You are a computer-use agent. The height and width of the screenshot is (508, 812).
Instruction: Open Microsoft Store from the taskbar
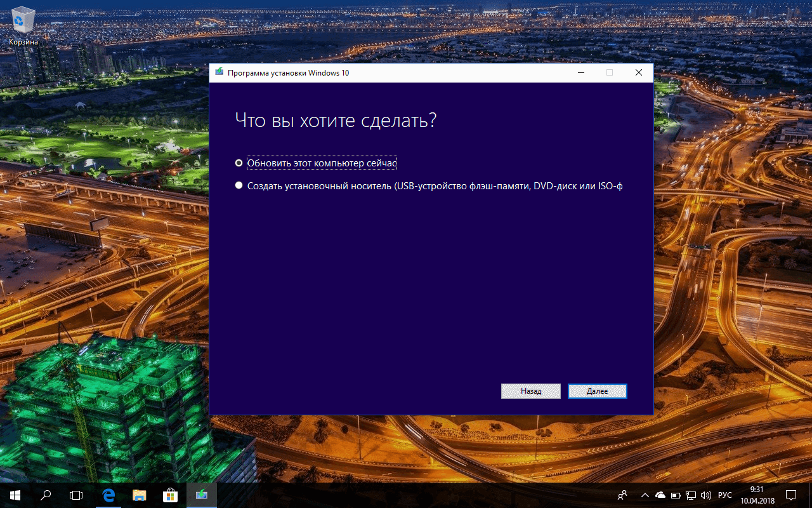(x=169, y=495)
